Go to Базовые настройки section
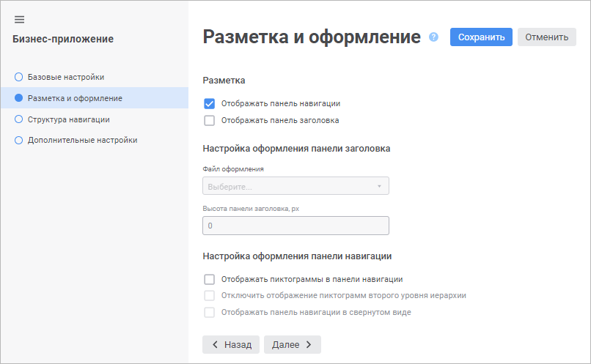This screenshot has height=364, width=591. pyautogui.click(x=70, y=77)
